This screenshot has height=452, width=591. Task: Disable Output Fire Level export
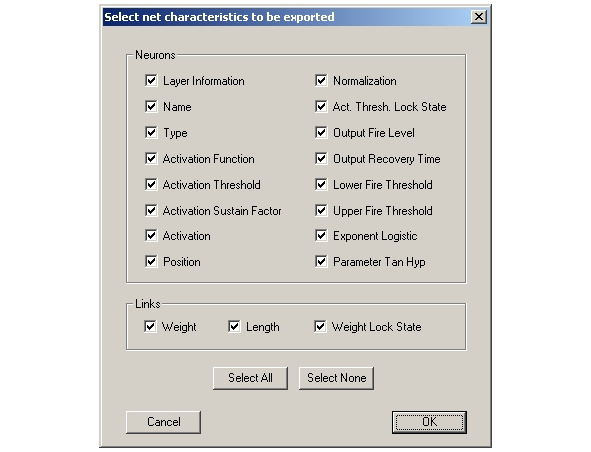click(321, 132)
